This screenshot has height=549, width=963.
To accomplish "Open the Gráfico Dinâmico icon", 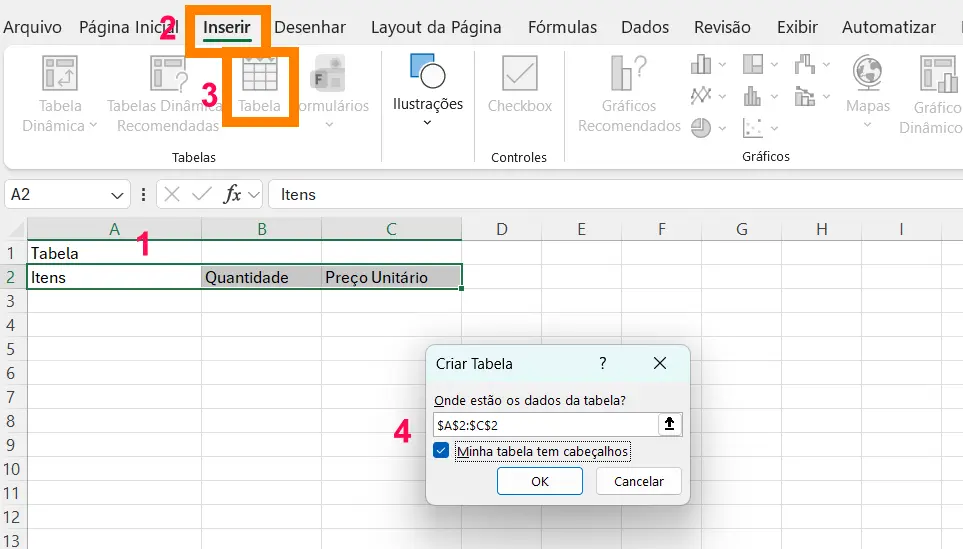I will [939, 74].
